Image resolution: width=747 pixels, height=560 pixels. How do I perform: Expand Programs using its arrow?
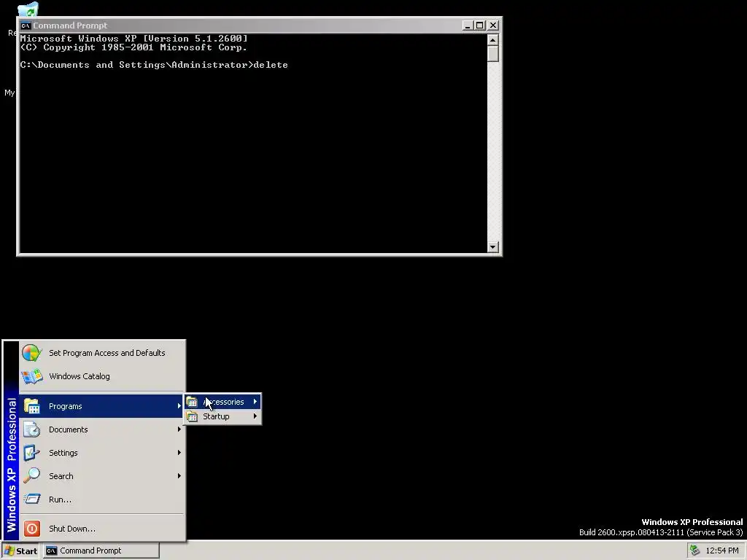coord(179,405)
